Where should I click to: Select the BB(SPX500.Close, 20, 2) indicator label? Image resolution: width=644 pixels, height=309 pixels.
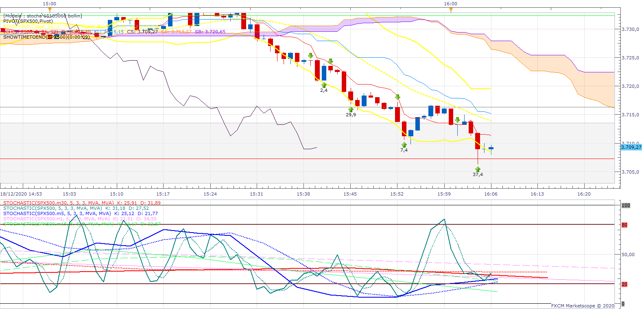pos(32,26)
